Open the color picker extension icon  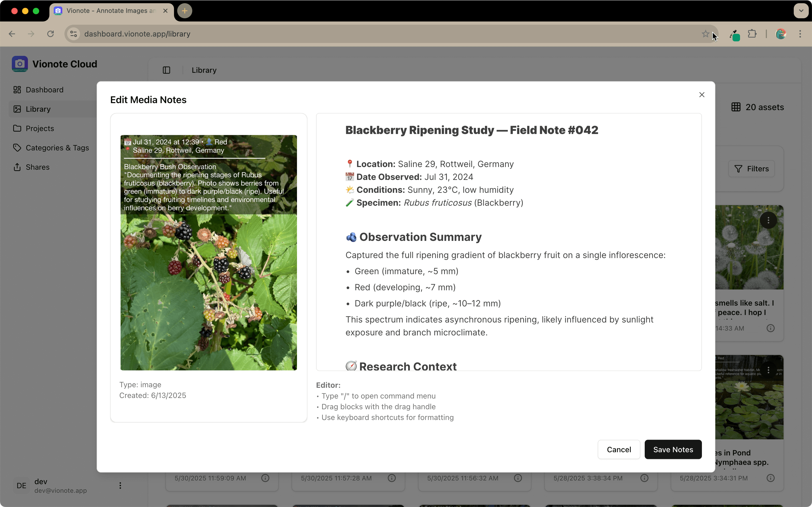click(x=734, y=35)
